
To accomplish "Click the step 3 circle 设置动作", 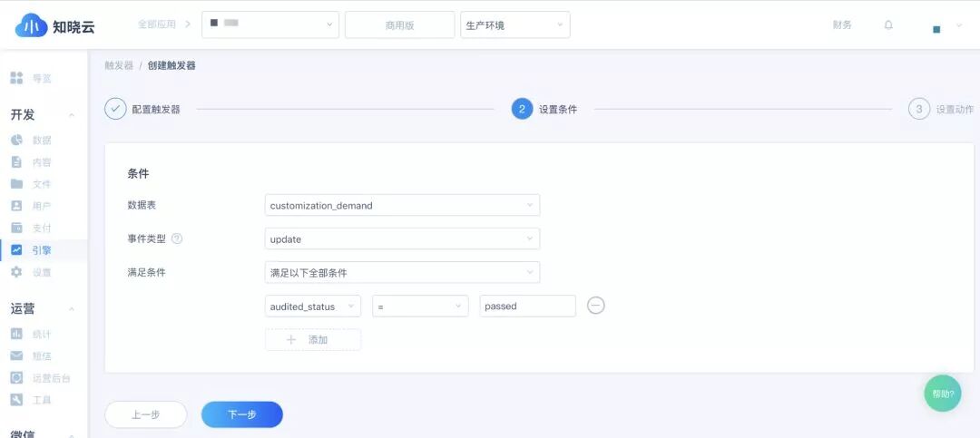I will click(918, 109).
